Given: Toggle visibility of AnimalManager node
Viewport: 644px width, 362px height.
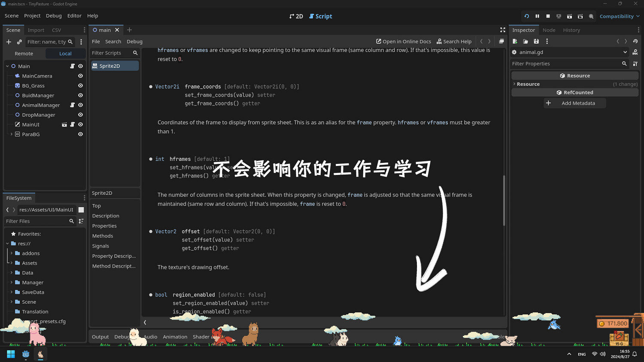Looking at the screenshot, I should pyautogui.click(x=80, y=105).
